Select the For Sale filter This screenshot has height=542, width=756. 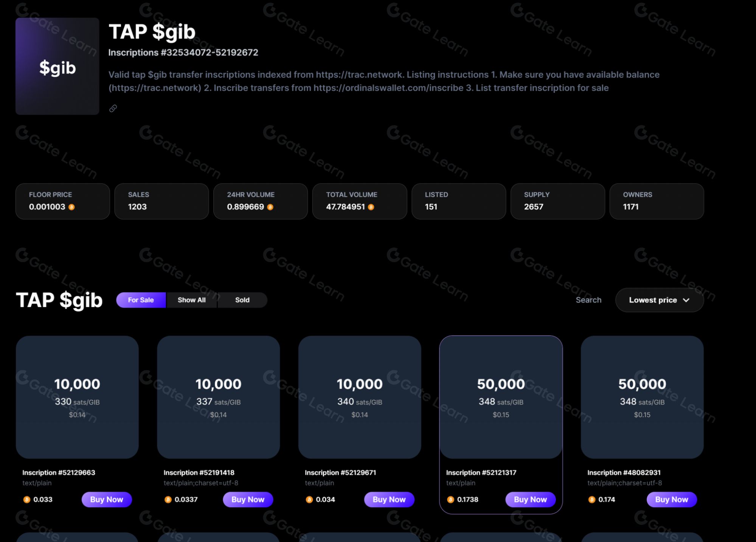141,300
